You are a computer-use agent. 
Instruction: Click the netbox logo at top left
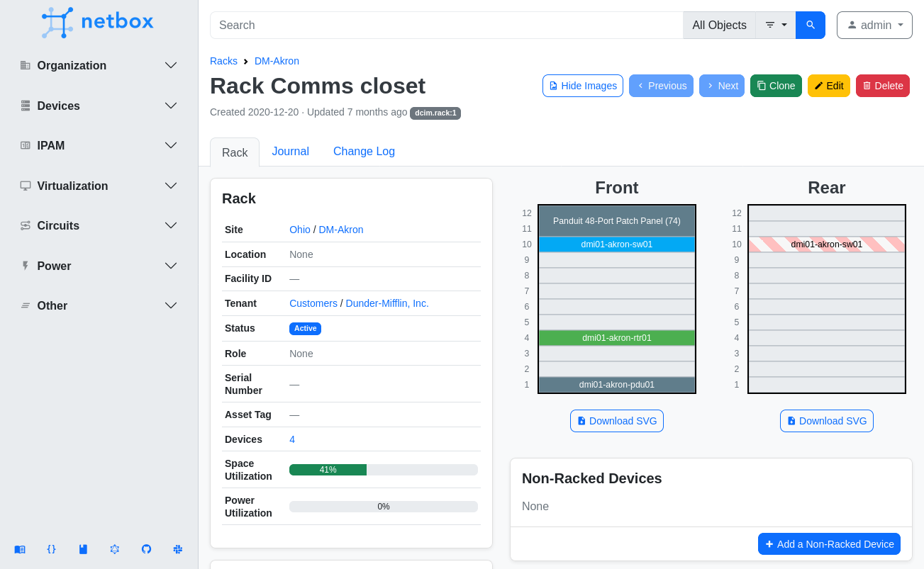pos(97,22)
